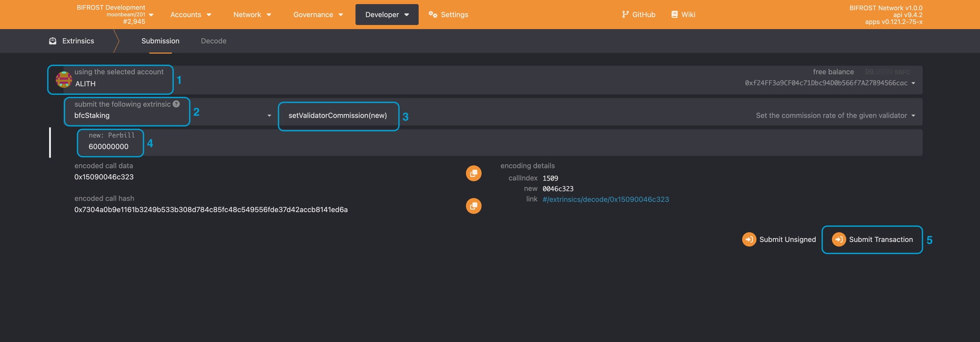Click the Extrinsics envelope icon
Image resolution: width=980 pixels, height=342 pixels.
pos(53,41)
